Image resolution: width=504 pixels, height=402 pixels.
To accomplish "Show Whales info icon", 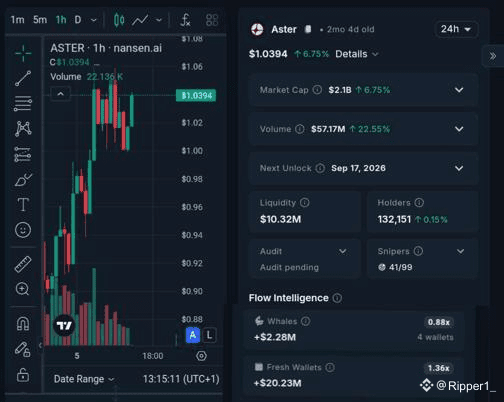I will pyautogui.click(x=305, y=321).
